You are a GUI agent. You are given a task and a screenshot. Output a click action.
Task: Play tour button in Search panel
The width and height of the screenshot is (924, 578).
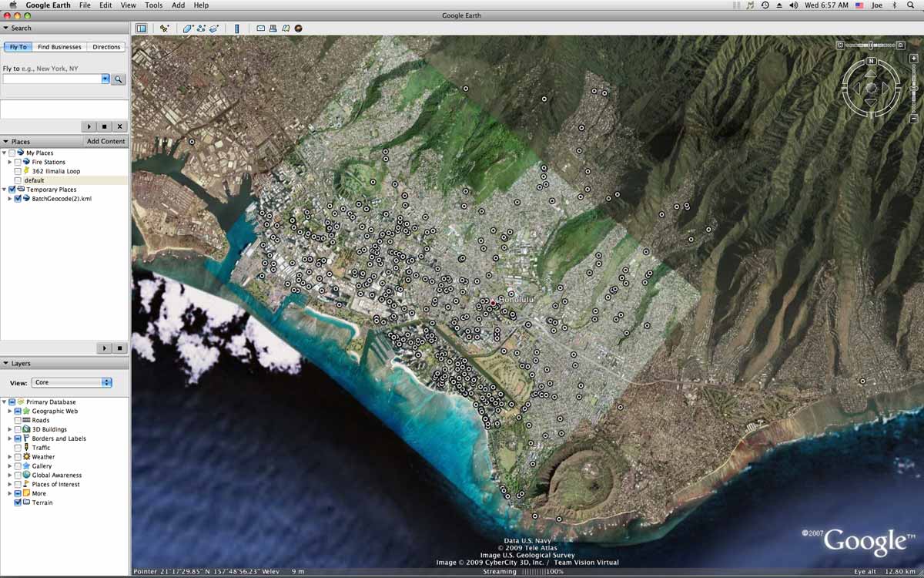coord(89,126)
